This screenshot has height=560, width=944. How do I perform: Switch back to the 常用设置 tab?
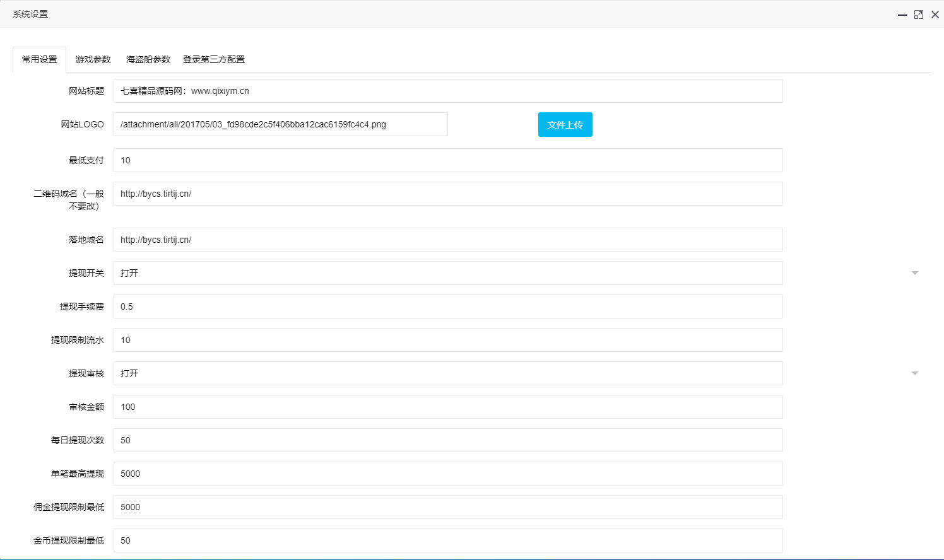pyautogui.click(x=38, y=59)
